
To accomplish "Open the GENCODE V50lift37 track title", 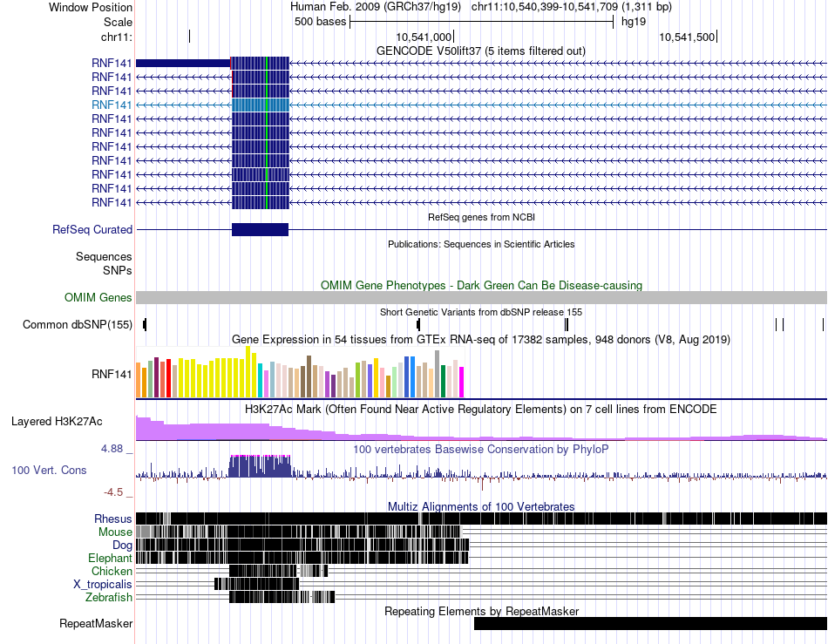I will click(480, 51).
